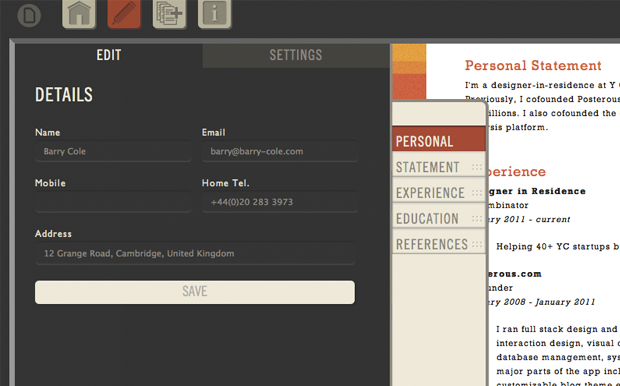Click the Address input field
620x386 pixels.
coord(195,253)
